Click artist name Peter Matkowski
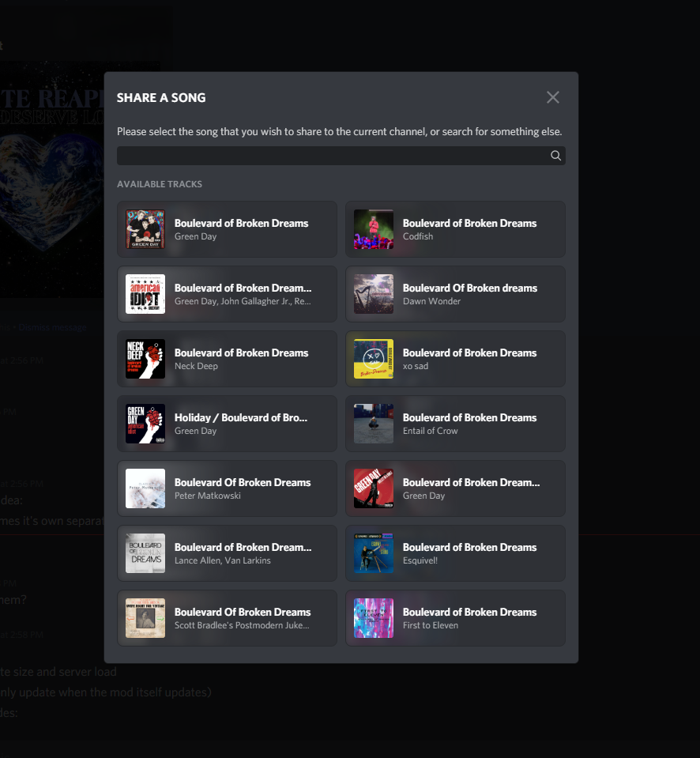 coord(207,496)
